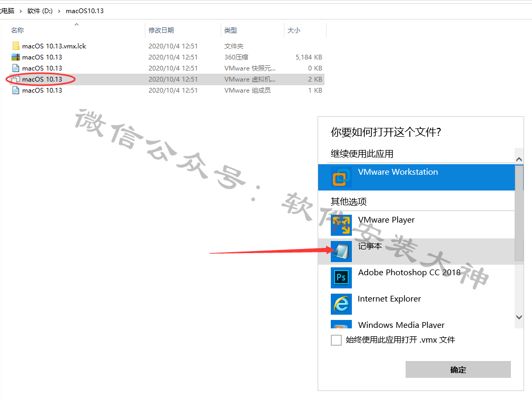Screen dimensions: 532x401
Task: Click macOS10.13 breadcrumb folder
Action: 85,11
